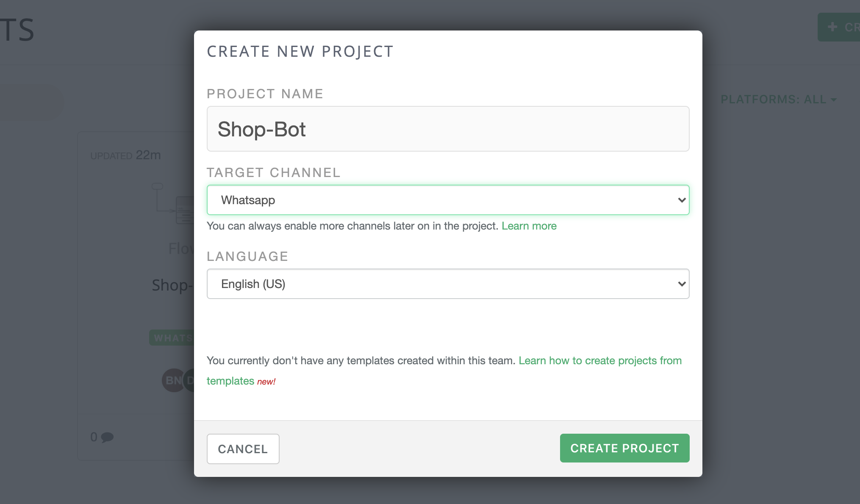Screen dimensions: 860x504
Task: Click the WhatsApp platform badge on card
Action: point(172,338)
